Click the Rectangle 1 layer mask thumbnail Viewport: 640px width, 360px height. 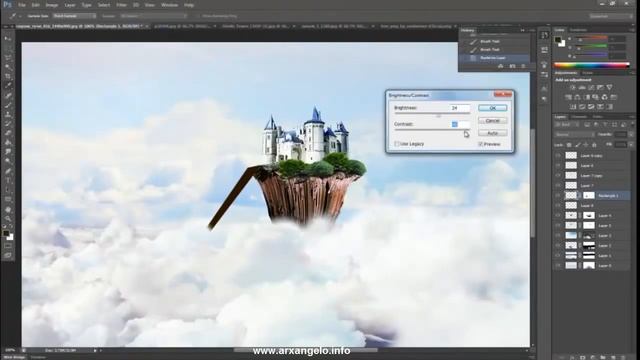click(589, 196)
